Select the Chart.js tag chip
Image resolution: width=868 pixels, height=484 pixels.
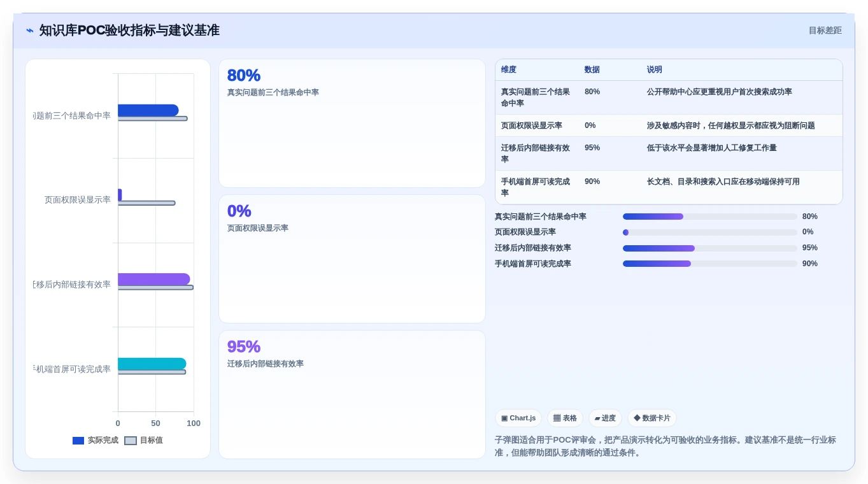point(518,418)
